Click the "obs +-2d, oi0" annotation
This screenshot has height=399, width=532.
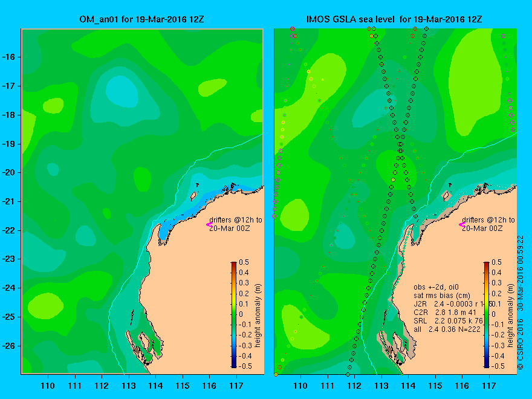(436, 287)
